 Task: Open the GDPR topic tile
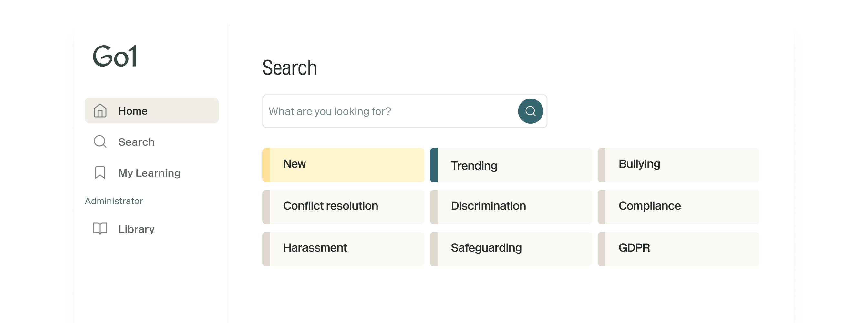click(x=679, y=248)
